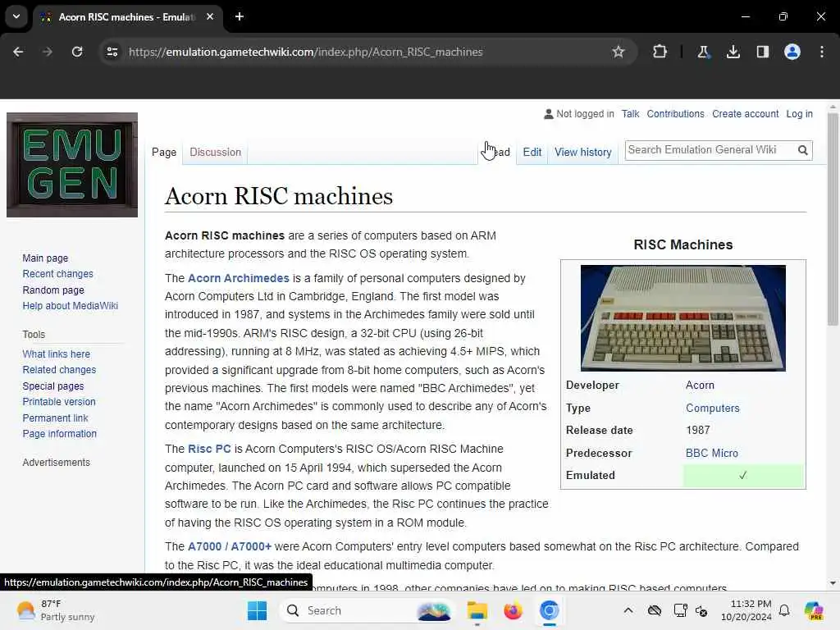The image size is (840, 630).
Task: Open the RISC machine keyboard photo
Action: 683,318
